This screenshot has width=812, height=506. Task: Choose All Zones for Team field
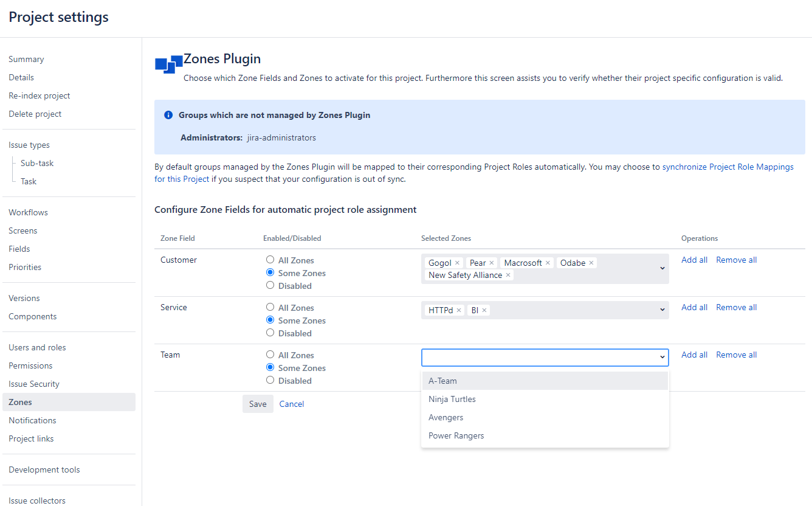coord(270,355)
